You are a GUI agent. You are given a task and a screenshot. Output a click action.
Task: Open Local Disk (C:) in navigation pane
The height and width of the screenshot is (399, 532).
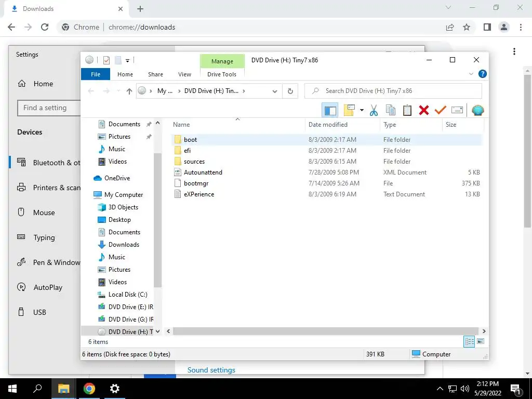point(128,294)
